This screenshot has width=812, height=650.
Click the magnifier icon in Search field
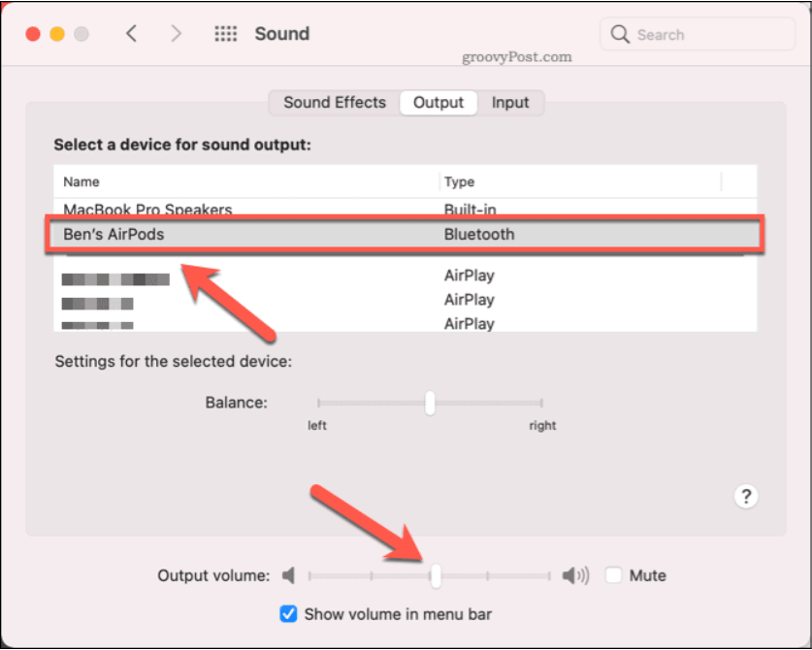pyautogui.click(x=620, y=35)
